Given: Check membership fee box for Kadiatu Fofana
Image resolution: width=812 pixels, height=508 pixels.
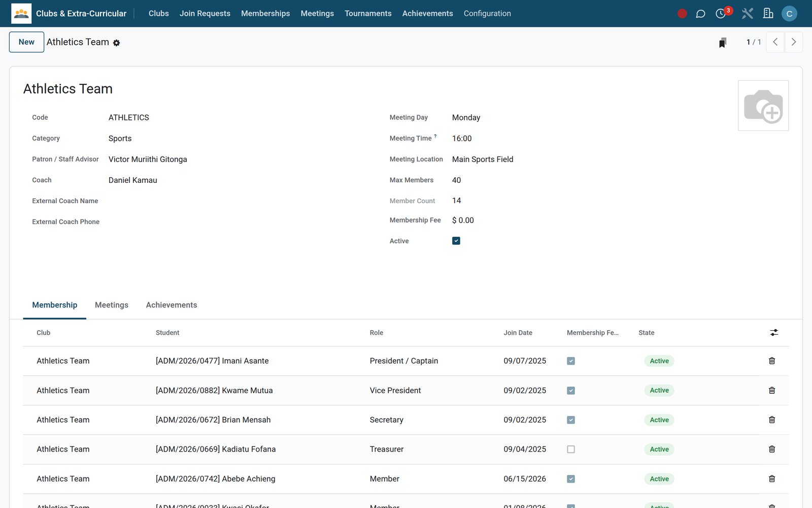Looking at the screenshot, I should coord(571,450).
